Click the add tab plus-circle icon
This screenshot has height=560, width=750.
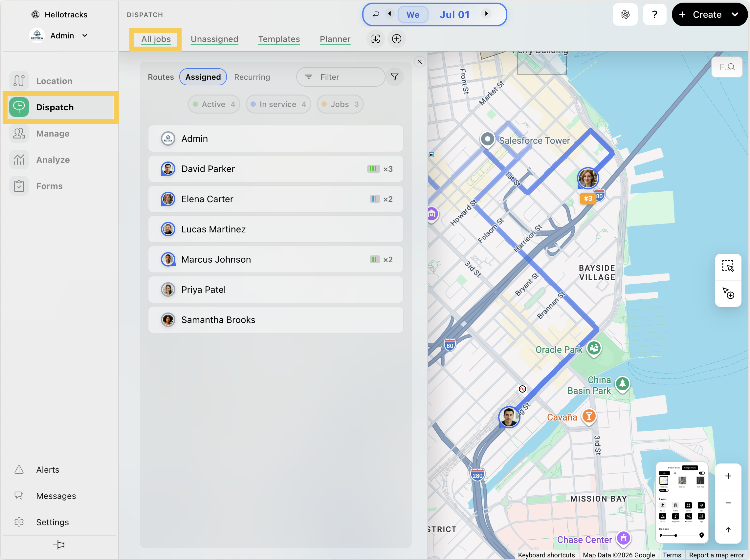point(397,39)
